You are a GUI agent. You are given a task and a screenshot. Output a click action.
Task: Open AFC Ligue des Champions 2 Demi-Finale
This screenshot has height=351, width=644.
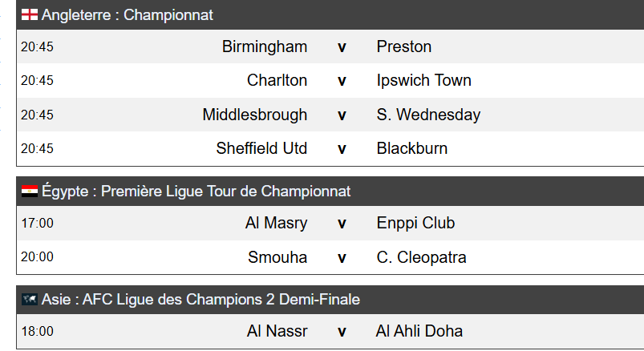coord(200,300)
